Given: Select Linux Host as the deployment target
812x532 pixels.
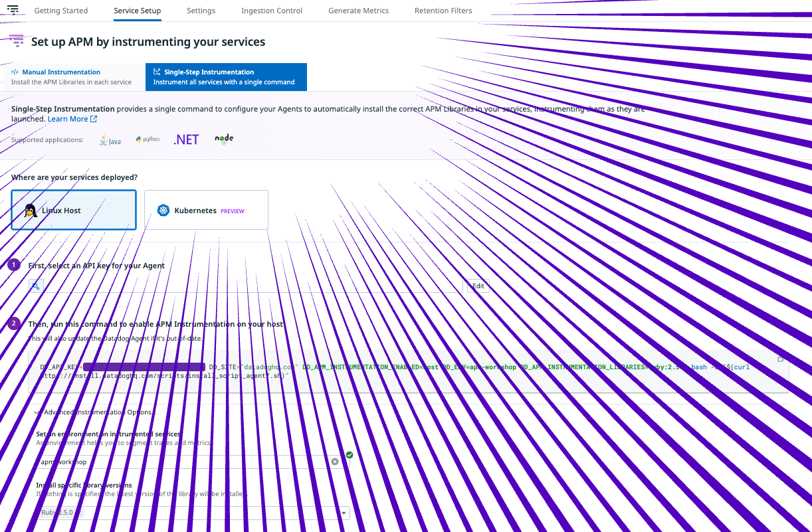Looking at the screenshot, I should [x=74, y=210].
